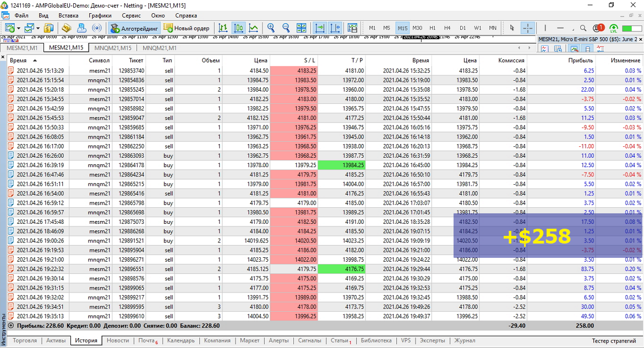
Task: Select the H1 timeframe
Action: coord(433,28)
